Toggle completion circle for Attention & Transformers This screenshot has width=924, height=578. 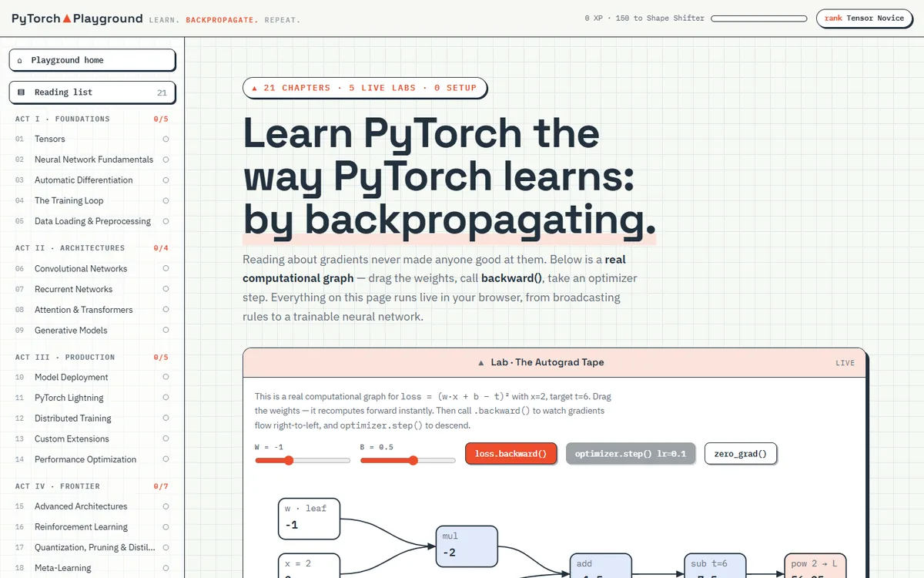point(166,310)
